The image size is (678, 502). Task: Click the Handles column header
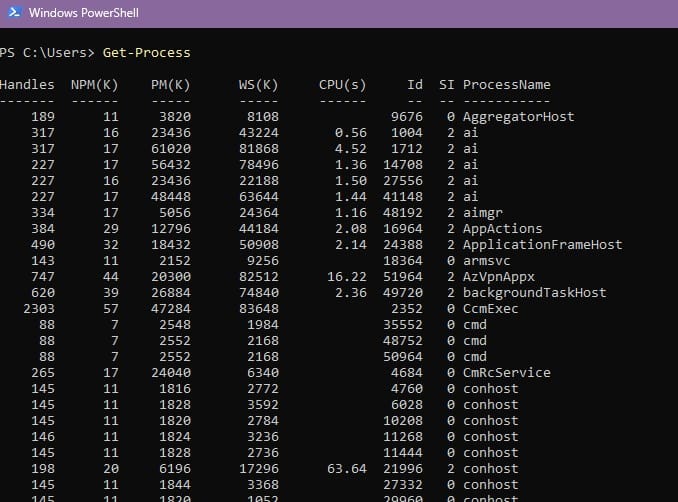pyautogui.click(x=27, y=85)
